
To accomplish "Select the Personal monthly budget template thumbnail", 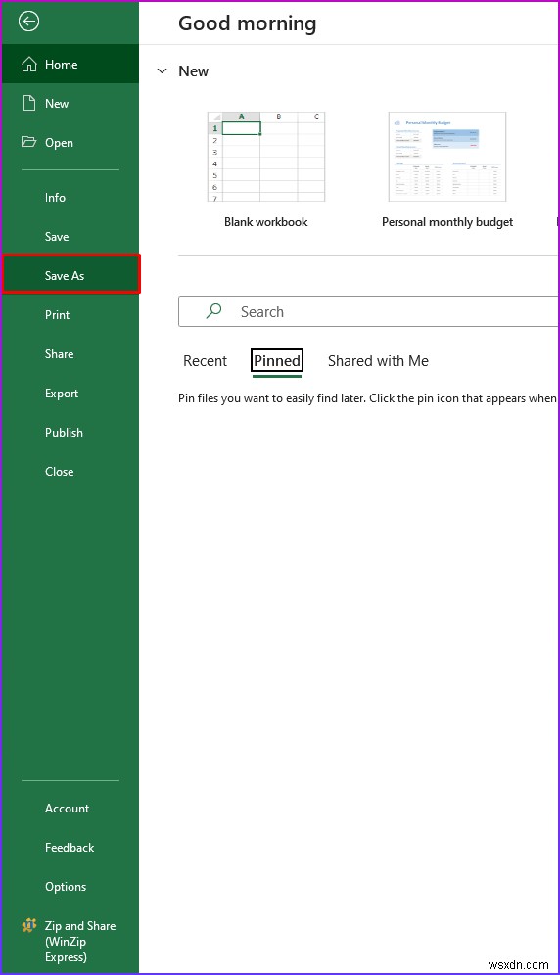I will tap(446, 157).
